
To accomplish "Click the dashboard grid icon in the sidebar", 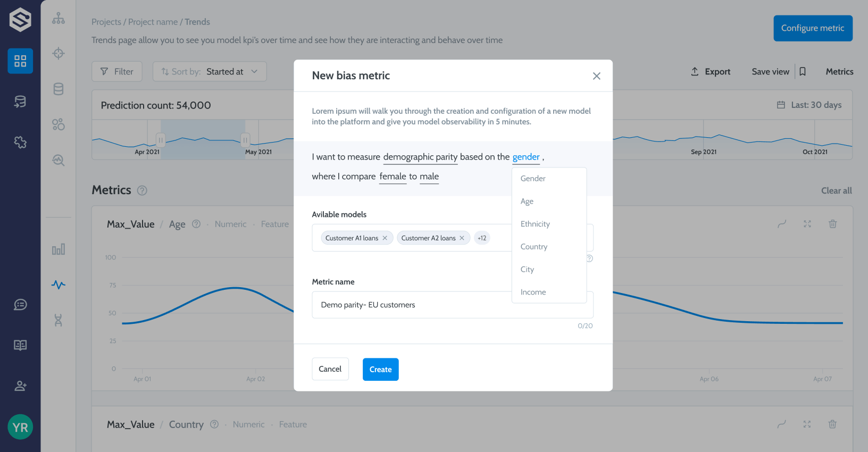I will (x=20, y=61).
